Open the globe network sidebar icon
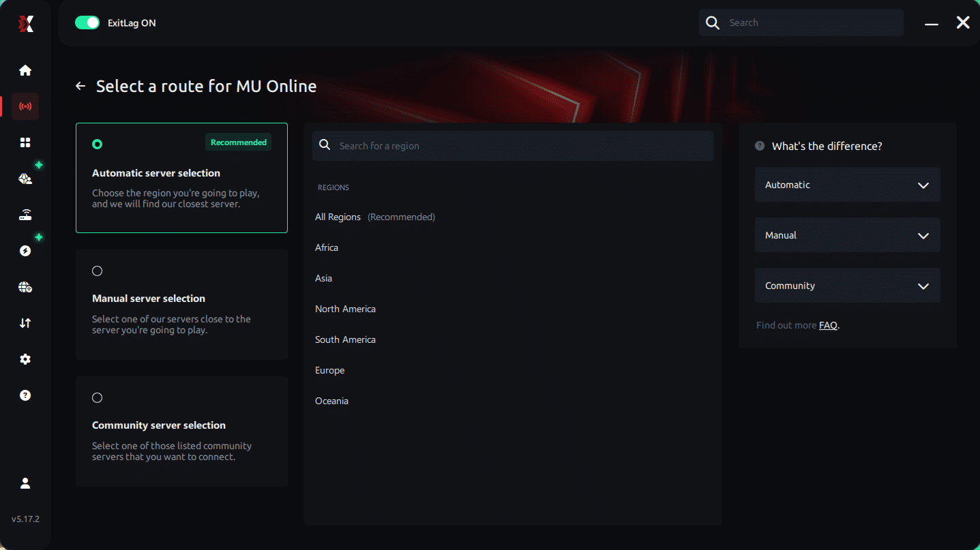The width and height of the screenshot is (980, 550). [25, 287]
